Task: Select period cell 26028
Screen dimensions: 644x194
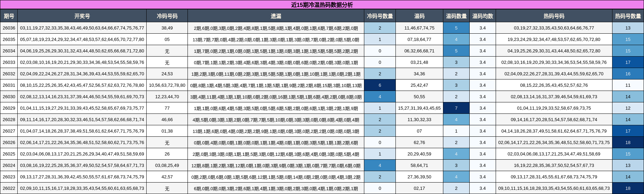Action: click(9, 120)
